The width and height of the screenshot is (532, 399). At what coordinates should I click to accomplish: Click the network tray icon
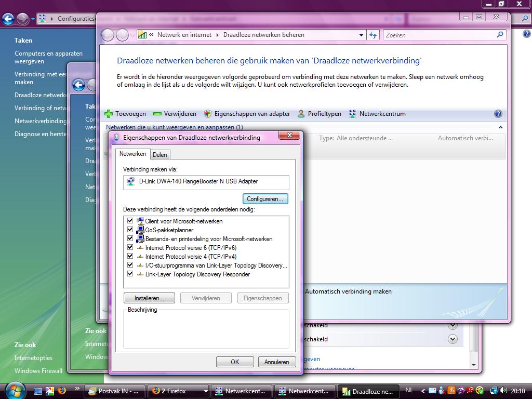pos(494,391)
